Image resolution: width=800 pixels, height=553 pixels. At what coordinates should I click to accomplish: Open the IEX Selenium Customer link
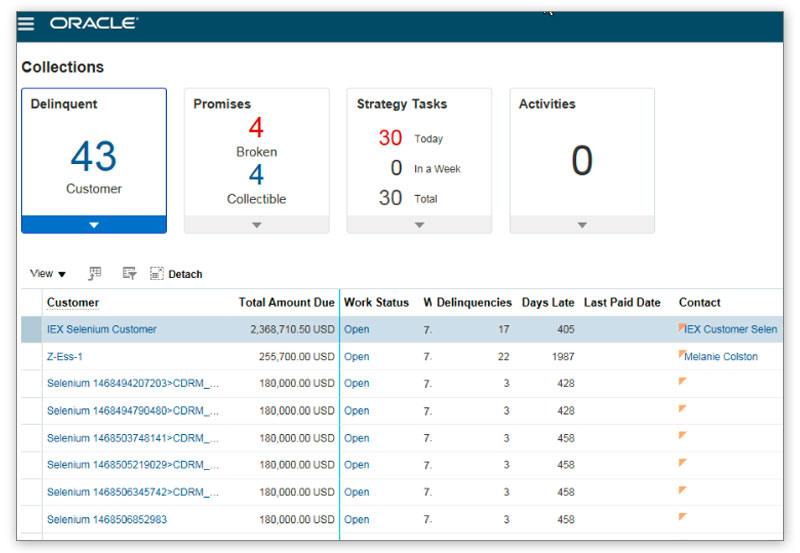[x=101, y=329]
